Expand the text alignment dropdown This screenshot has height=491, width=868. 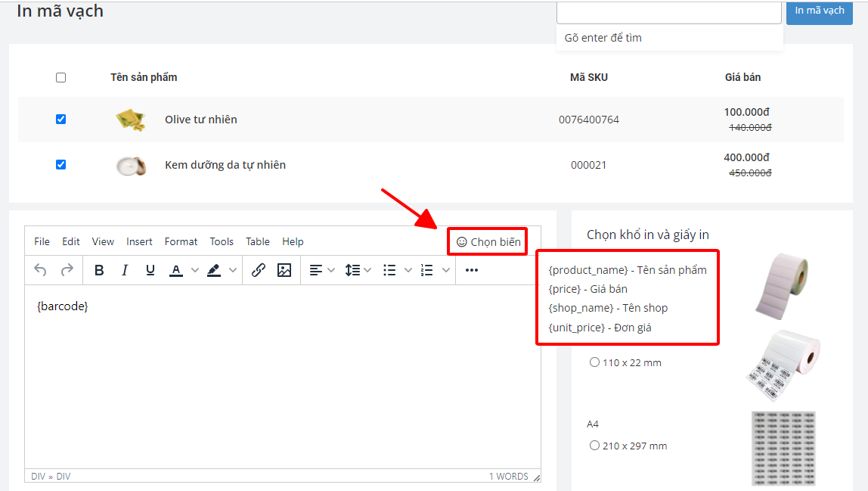pyautogui.click(x=331, y=270)
